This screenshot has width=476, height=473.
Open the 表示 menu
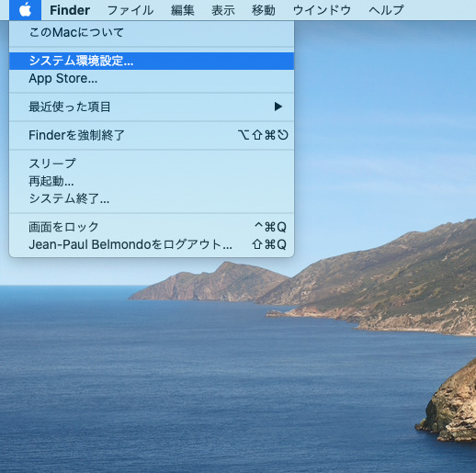pos(223,10)
